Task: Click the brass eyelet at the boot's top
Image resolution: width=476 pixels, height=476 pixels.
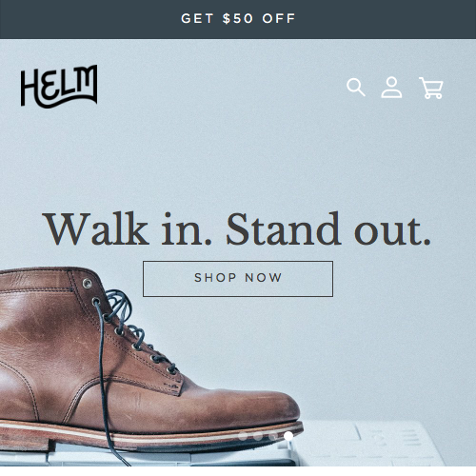Action: [88, 284]
